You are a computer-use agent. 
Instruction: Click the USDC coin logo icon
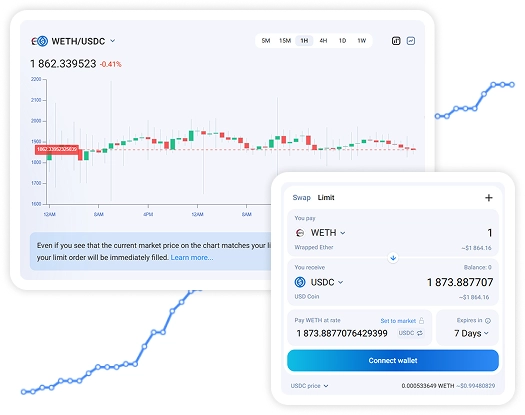coord(300,282)
